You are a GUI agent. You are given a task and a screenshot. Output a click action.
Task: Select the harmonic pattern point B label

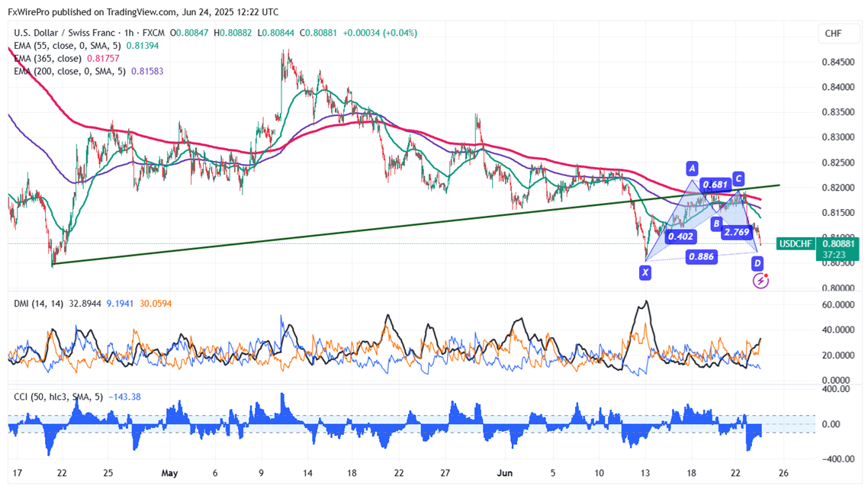[716, 224]
